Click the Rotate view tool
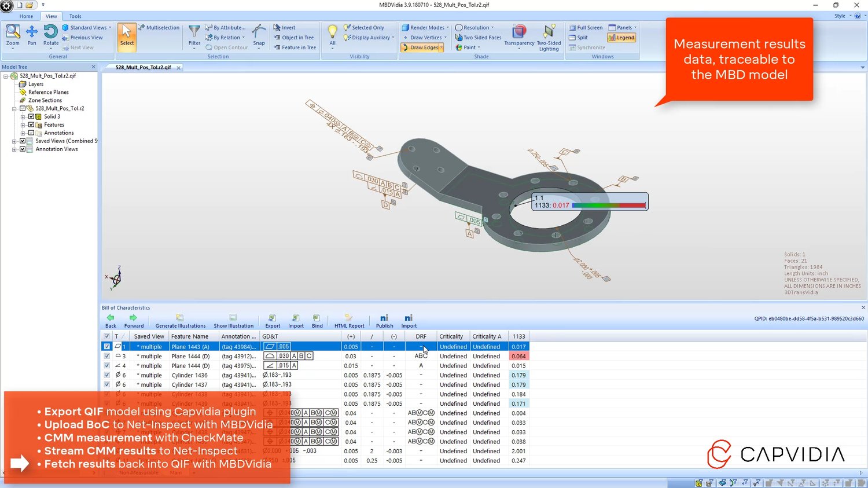The width and height of the screenshot is (868, 488). pyautogui.click(x=51, y=35)
